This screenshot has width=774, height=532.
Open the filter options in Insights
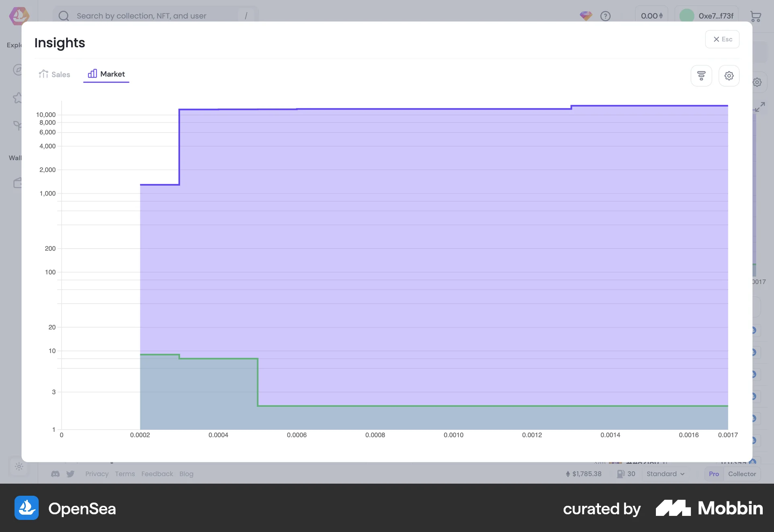(701, 75)
